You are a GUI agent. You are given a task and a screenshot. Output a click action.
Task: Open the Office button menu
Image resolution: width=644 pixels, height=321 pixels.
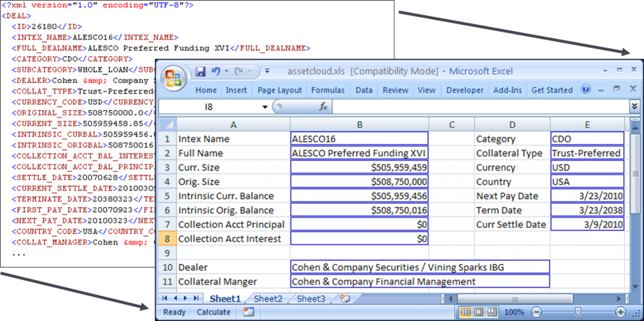click(174, 79)
